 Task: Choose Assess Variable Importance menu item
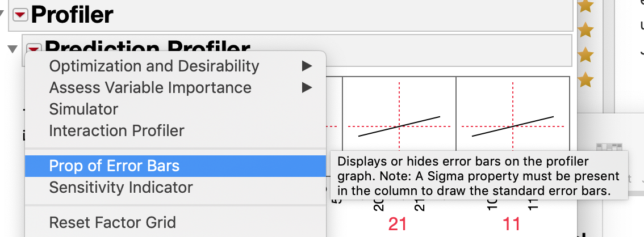click(x=150, y=88)
